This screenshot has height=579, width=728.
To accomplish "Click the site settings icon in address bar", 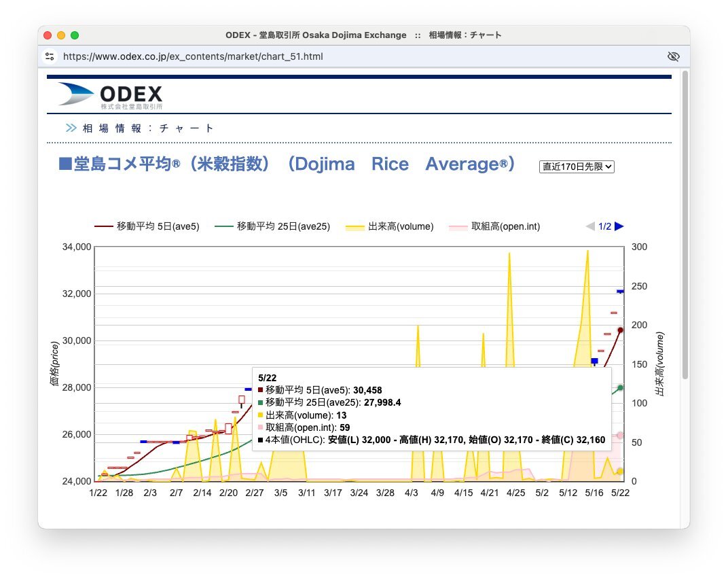I will (50, 56).
